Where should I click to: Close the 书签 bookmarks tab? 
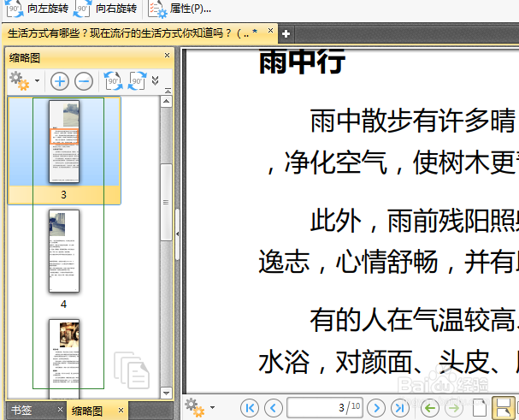(60, 410)
